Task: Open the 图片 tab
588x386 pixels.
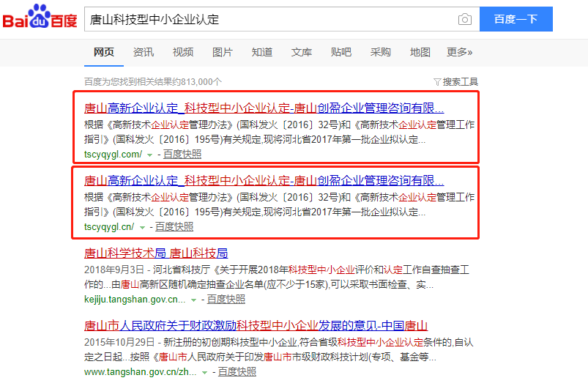Action: tap(223, 52)
